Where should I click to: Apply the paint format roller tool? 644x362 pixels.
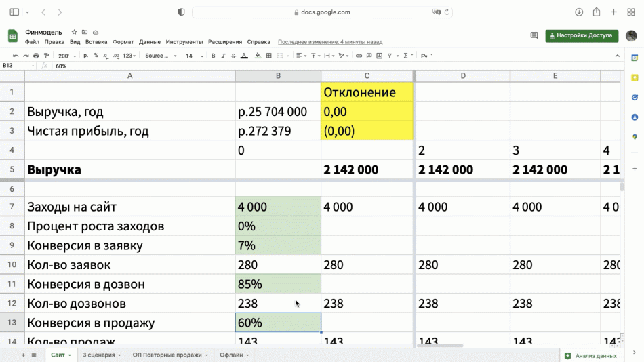[x=45, y=56]
